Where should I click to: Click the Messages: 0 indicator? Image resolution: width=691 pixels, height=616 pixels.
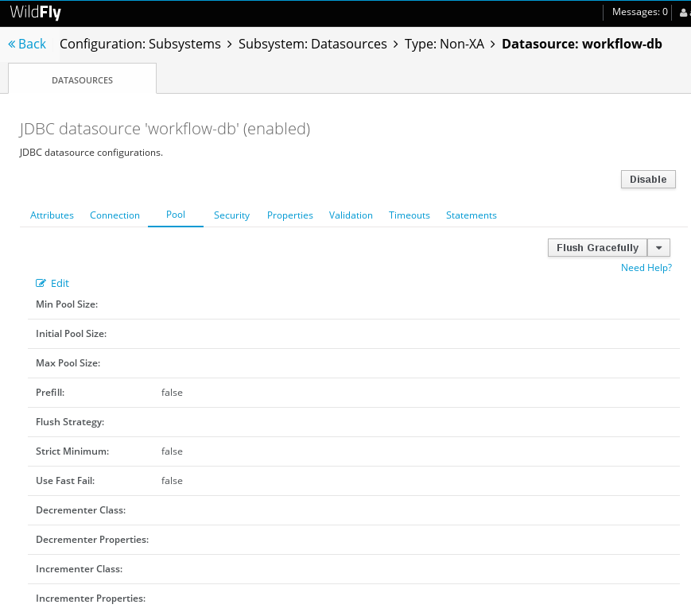[x=641, y=12]
